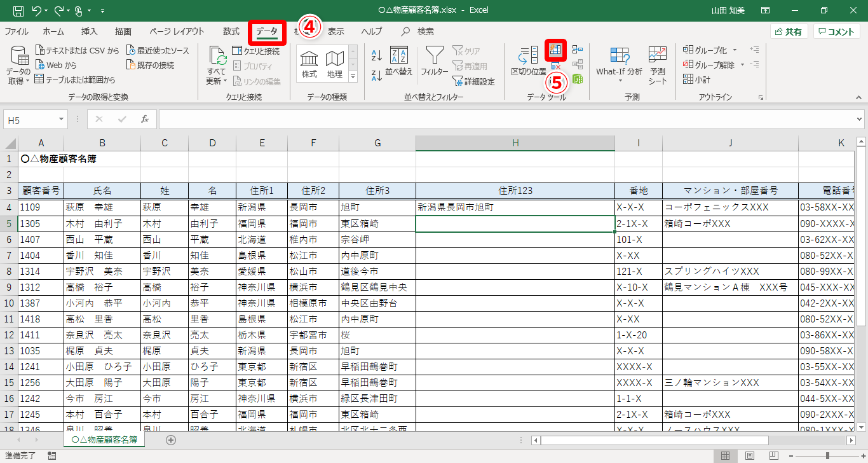Click the Remove Duplicates icon

[x=556, y=65]
